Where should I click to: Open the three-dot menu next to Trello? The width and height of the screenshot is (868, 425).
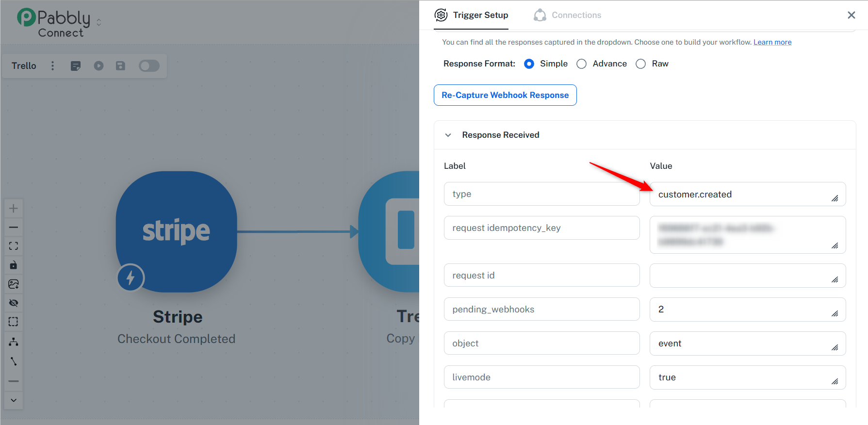click(53, 66)
